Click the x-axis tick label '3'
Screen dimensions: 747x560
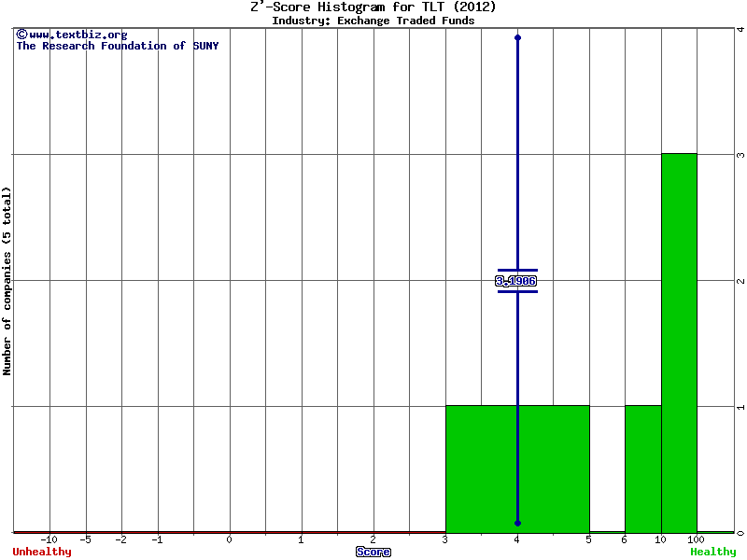click(x=445, y=539)
